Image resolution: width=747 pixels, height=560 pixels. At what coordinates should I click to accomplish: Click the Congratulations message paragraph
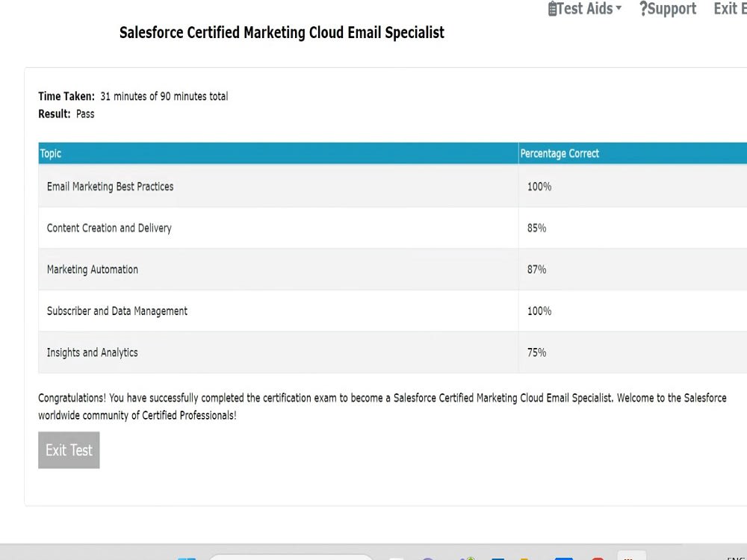382,406
